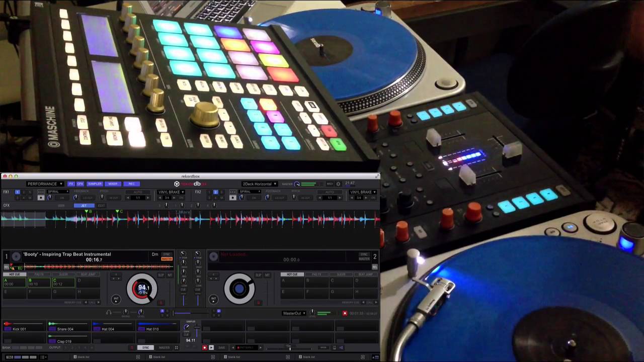The image size is (644, 362).
Task: Click the playlist list icon in bottom bar
Action: pos(43,357)
